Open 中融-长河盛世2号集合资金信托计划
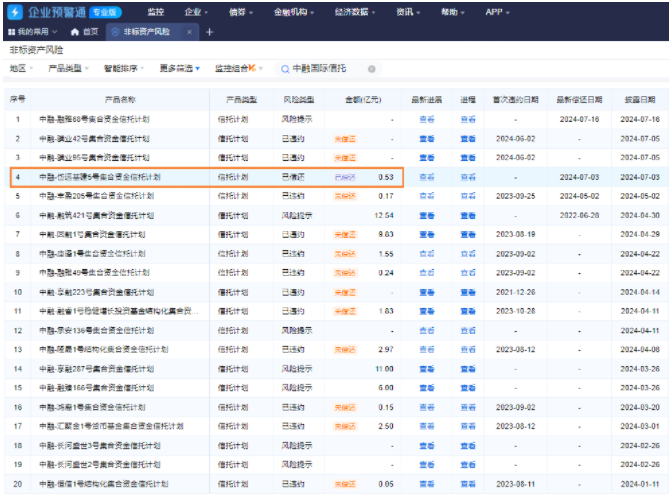The height and width of the screenshot is (500, 671). (x=100, y=464)
